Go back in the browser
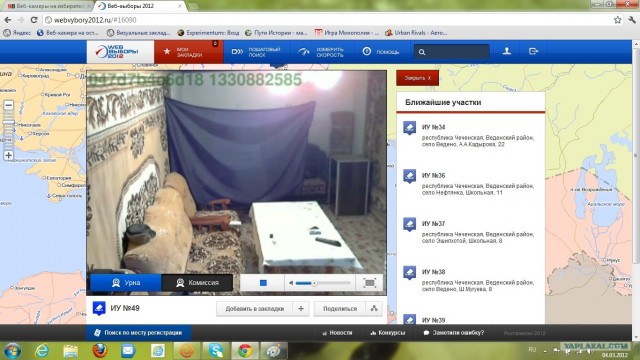 pos(8,20)
